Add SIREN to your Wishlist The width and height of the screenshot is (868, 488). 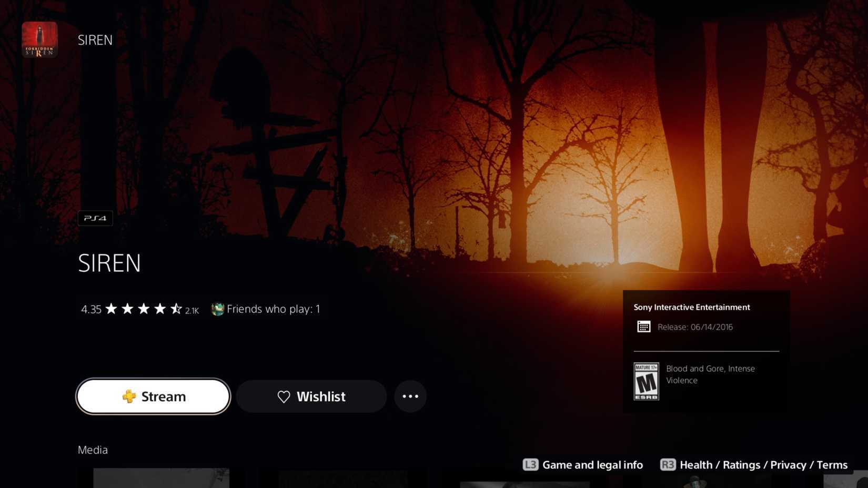[311, 396]
